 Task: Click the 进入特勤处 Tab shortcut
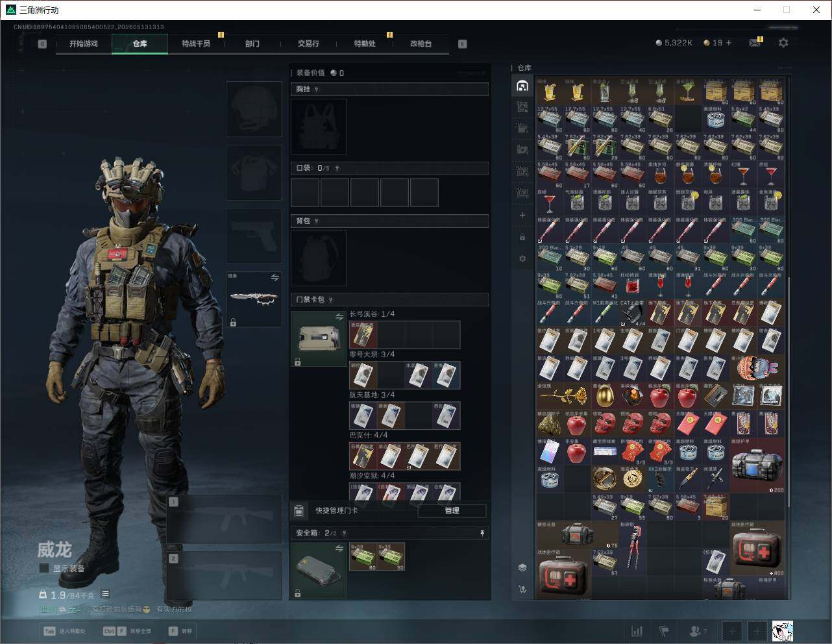[x=64, y=631]
